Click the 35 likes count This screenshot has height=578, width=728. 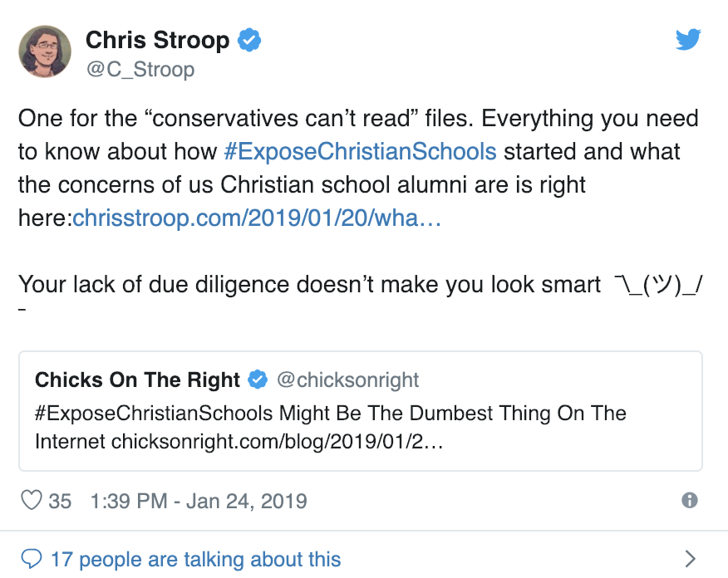coord(60,501)
